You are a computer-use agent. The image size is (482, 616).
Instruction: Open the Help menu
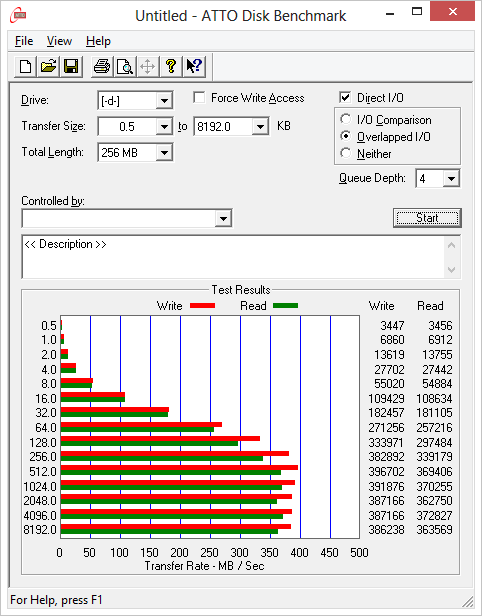pyautogui.click(x=98, y=41)
